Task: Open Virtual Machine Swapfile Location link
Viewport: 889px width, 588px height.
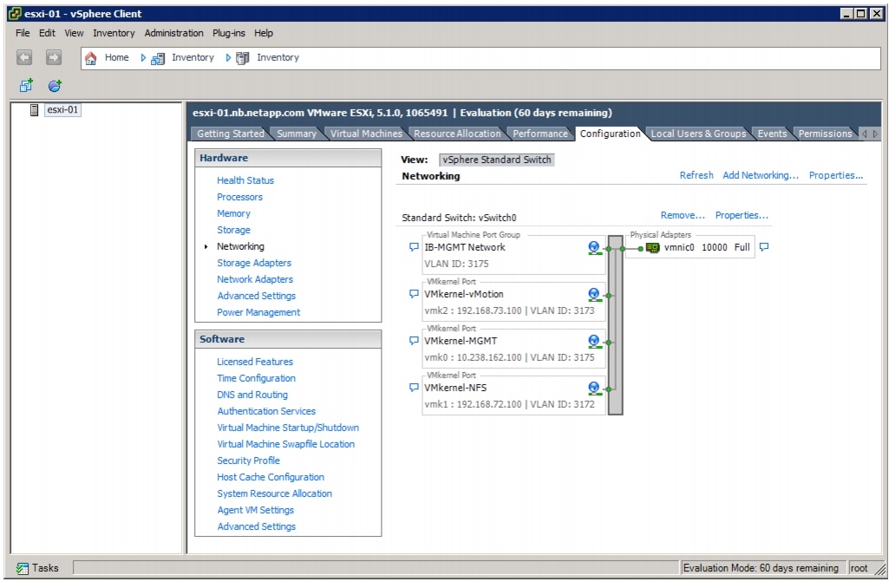Action: pyautogui.click(x=285, y=444)
